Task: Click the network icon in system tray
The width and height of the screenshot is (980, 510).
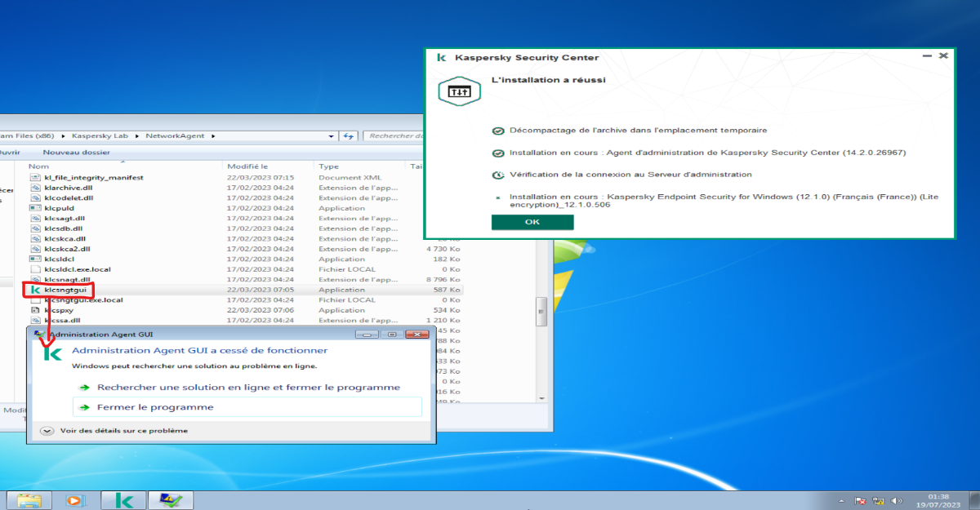Action: tap(879, 500)
